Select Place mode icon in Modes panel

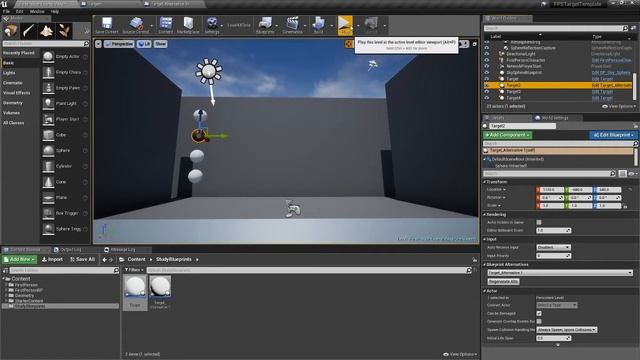click(11, 31)
